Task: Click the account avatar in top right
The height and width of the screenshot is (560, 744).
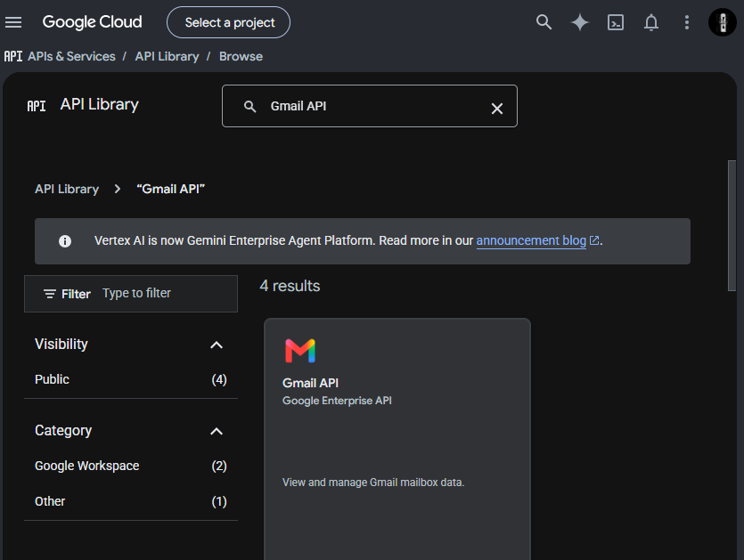Action: coord(723,22)
